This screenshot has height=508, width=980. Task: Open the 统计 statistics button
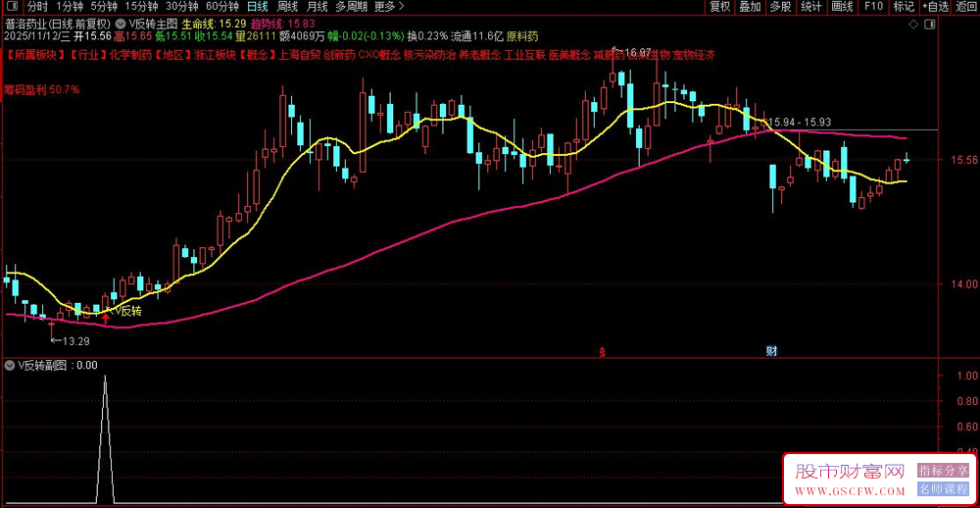point(811,7)
